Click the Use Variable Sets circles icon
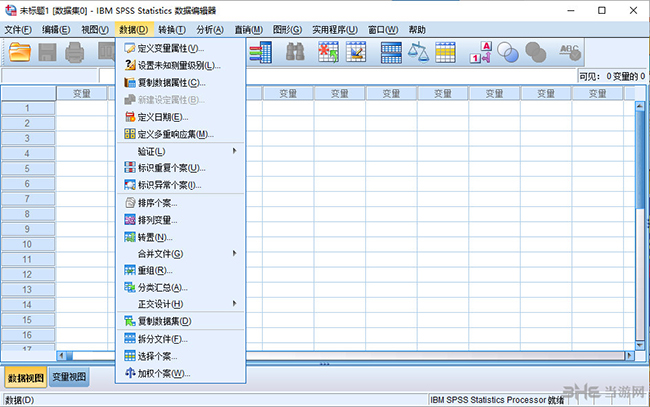 508,52
